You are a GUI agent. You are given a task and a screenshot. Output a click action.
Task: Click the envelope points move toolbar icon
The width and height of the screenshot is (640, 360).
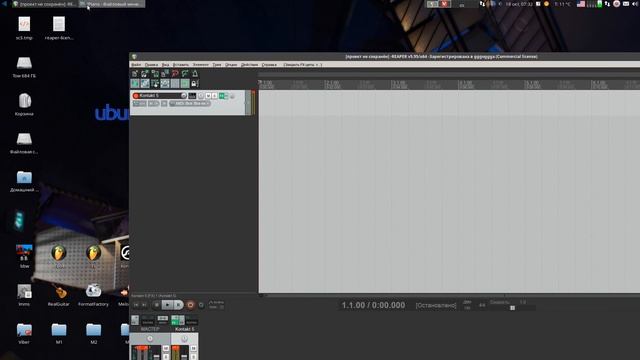tap(165, 84)
